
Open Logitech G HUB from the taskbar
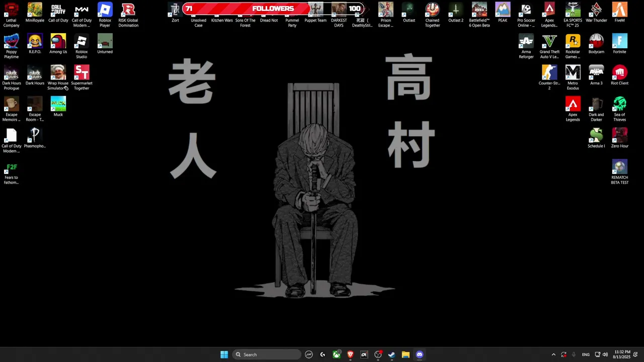323,354
